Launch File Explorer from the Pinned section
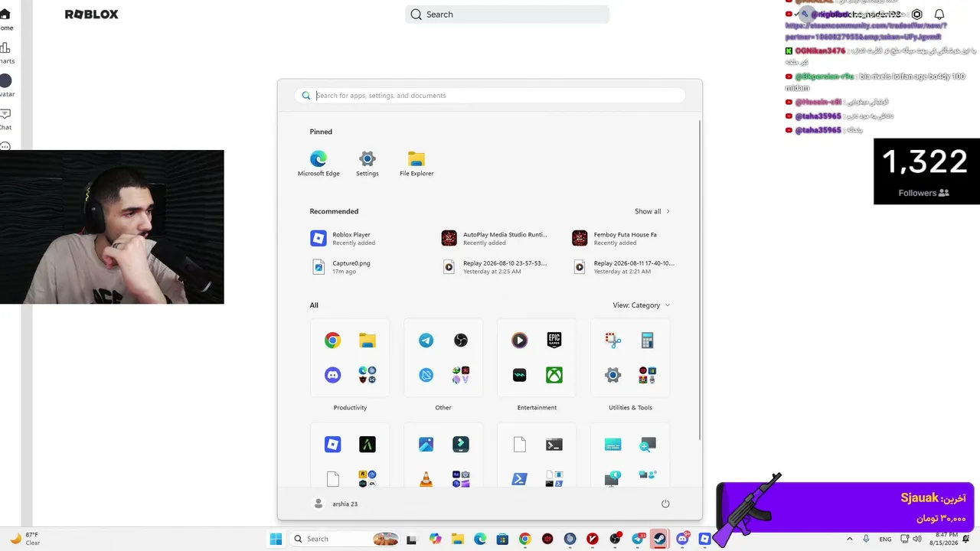 [416, 163]
